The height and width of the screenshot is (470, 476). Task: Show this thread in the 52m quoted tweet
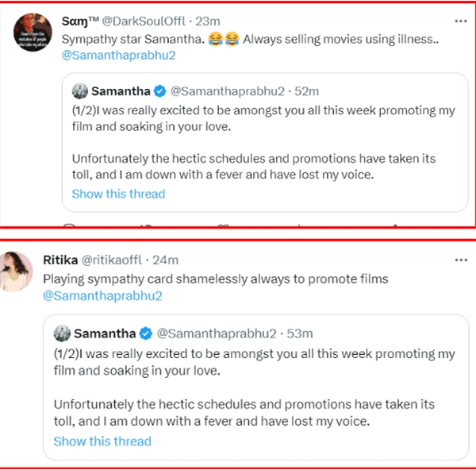(118, 194)
